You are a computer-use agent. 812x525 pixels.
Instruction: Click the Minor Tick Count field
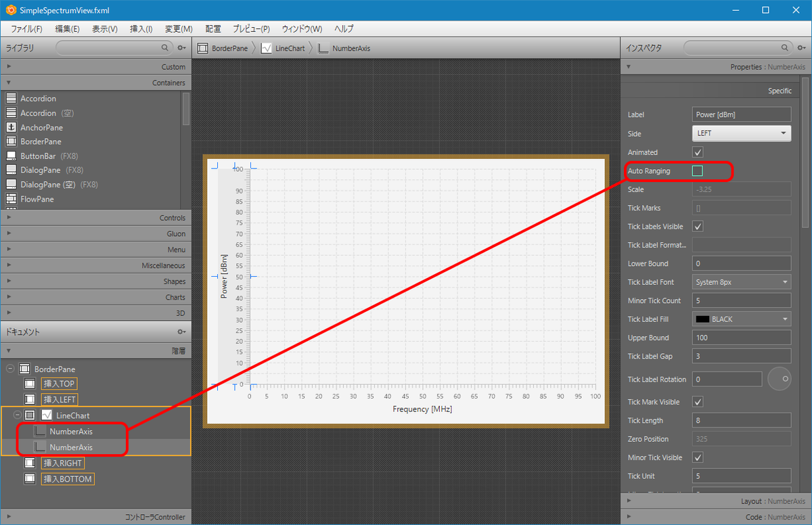coord(742,300)
